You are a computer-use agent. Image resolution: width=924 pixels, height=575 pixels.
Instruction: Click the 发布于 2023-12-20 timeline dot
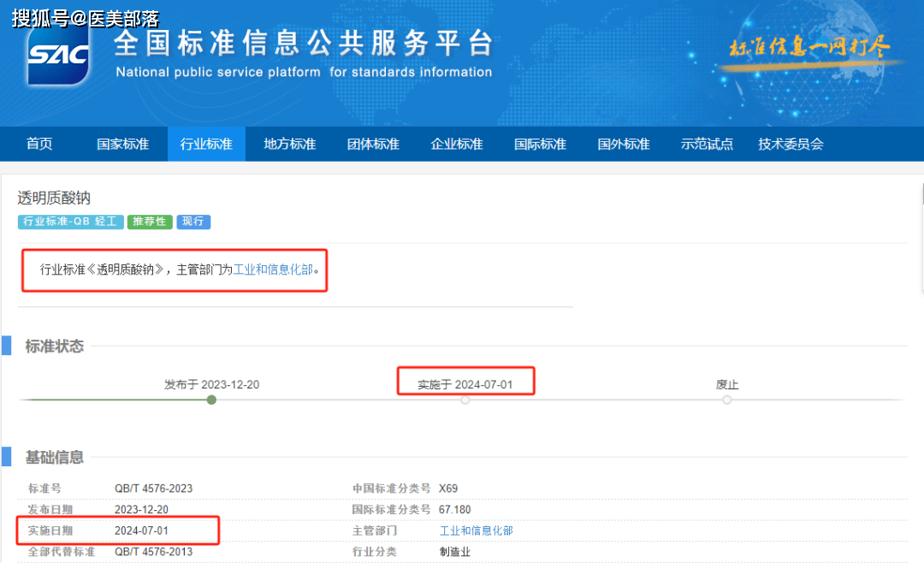click(x=211, y=400)
